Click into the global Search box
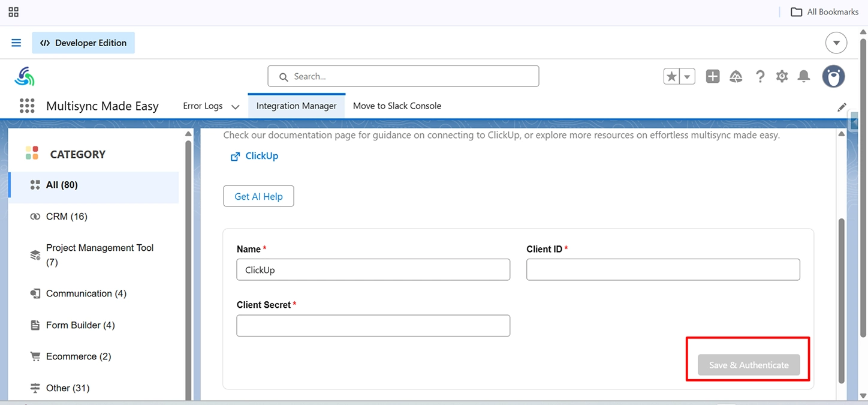Viewport: 868px width, 405px height. pyautogui.click(x=403, y=76)
